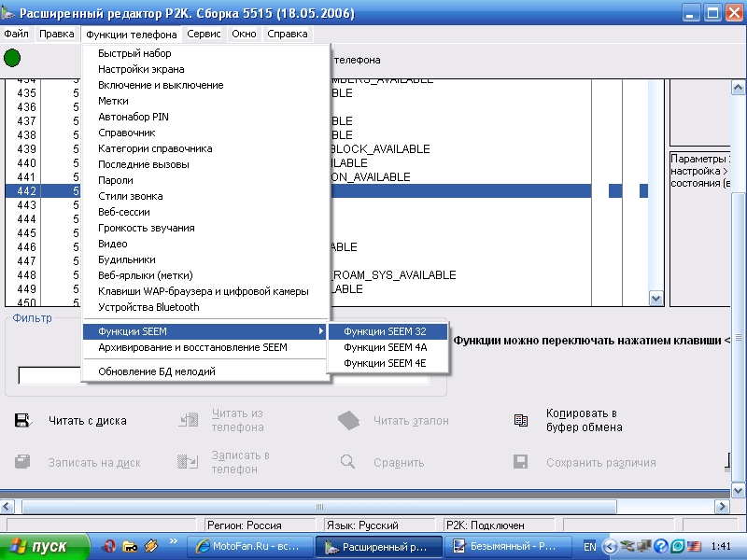Click the list scrollbar down arrow

pos(656,299)
